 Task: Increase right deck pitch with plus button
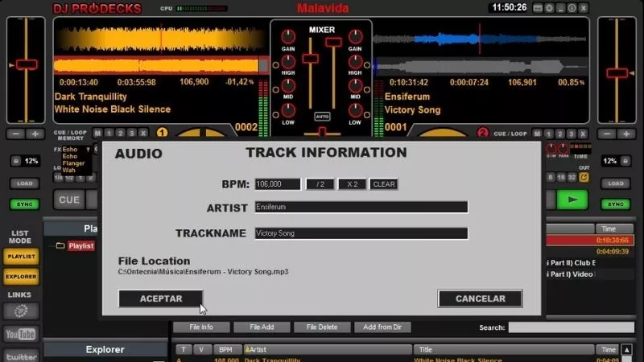626,134
